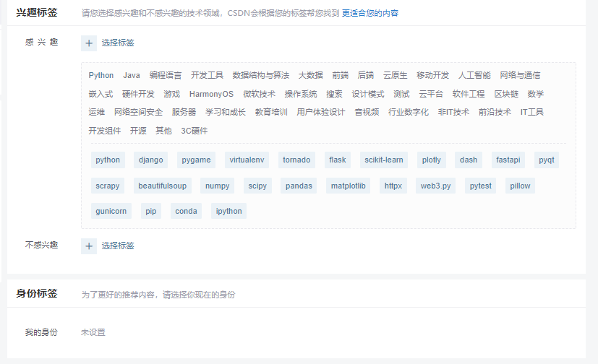Choose the 音视频 category
This screenshot has height=364, width=598.
(x=367, y=112)
